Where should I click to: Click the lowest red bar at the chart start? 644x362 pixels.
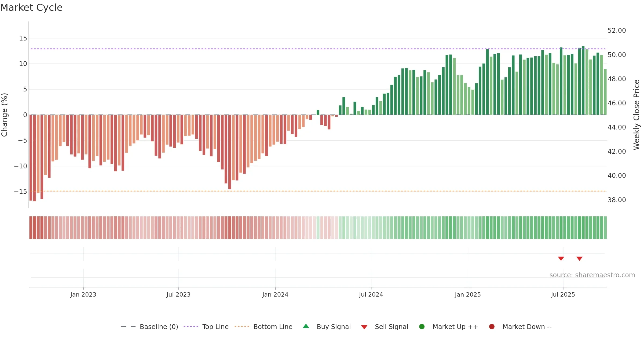35,158
